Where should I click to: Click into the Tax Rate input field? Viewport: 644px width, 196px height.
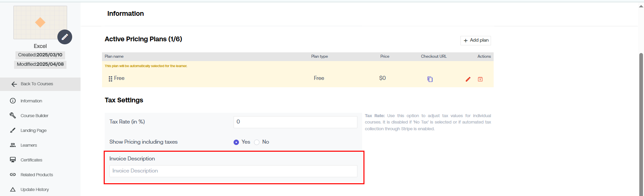295,122
